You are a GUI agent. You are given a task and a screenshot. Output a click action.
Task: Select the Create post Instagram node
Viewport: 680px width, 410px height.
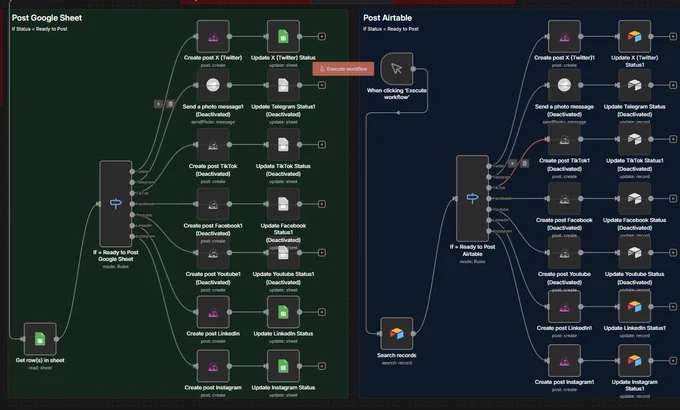coord(213,366)
